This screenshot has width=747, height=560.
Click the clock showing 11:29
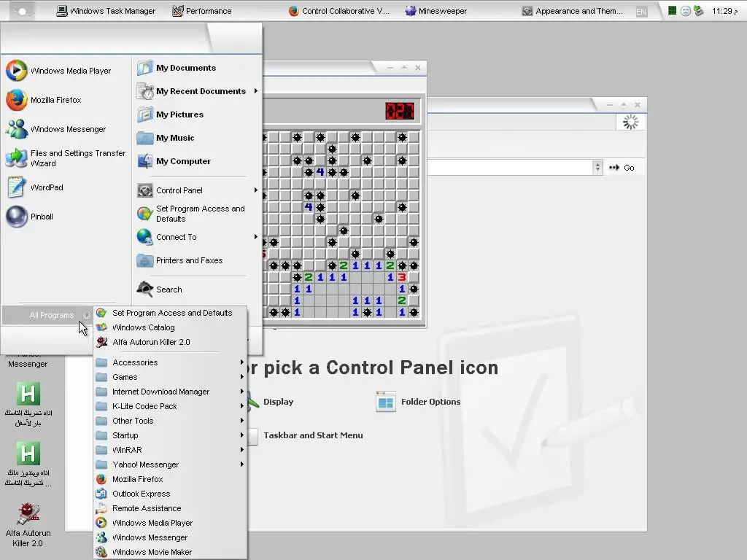pyautogui.click(x=724, y=11)
